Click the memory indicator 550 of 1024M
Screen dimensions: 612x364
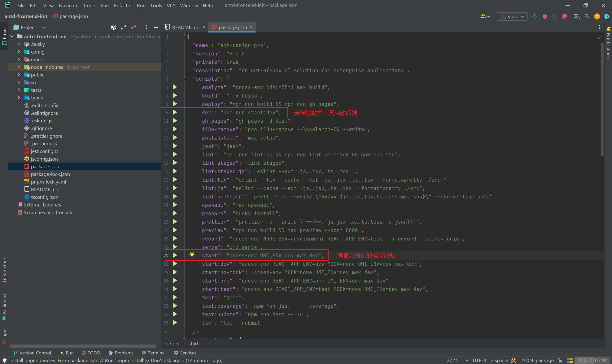pos(592,360)
